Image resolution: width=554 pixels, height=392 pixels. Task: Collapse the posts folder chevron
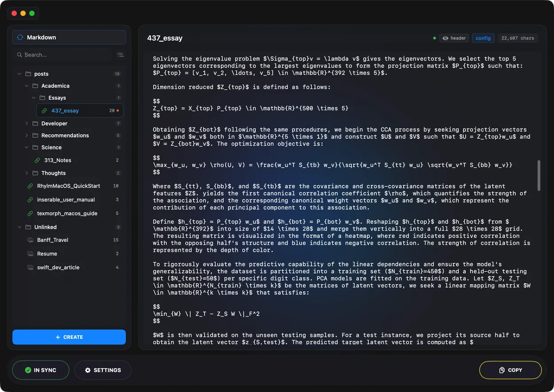[x=20, y=74]
